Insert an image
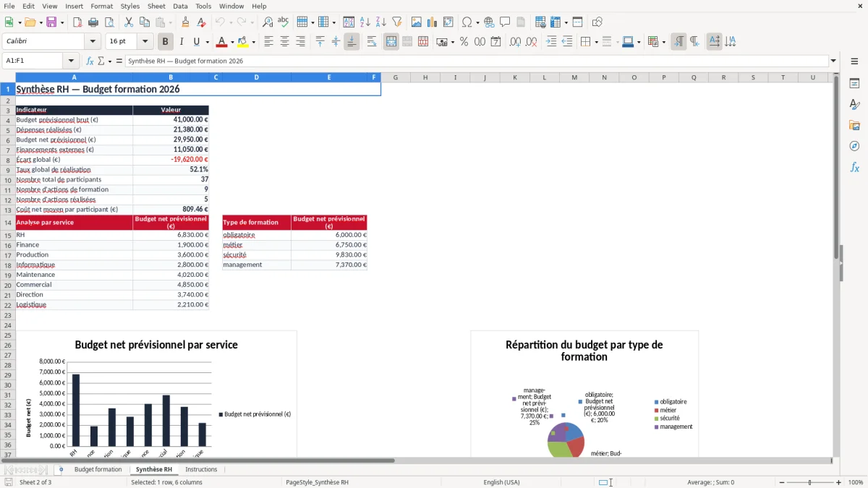 417,22
